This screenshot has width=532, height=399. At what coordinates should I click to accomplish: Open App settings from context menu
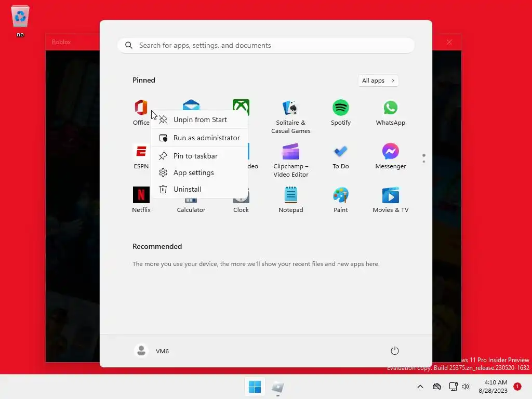(x=199, y=172)
